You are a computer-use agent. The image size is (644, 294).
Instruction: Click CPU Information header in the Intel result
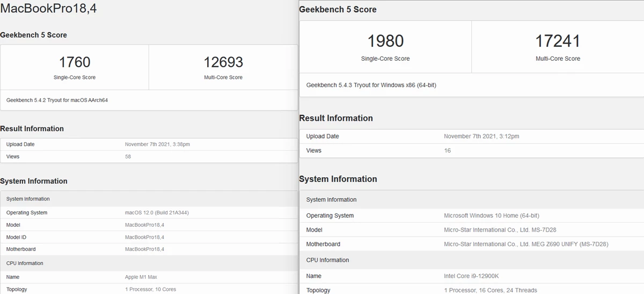click(327, 260)
